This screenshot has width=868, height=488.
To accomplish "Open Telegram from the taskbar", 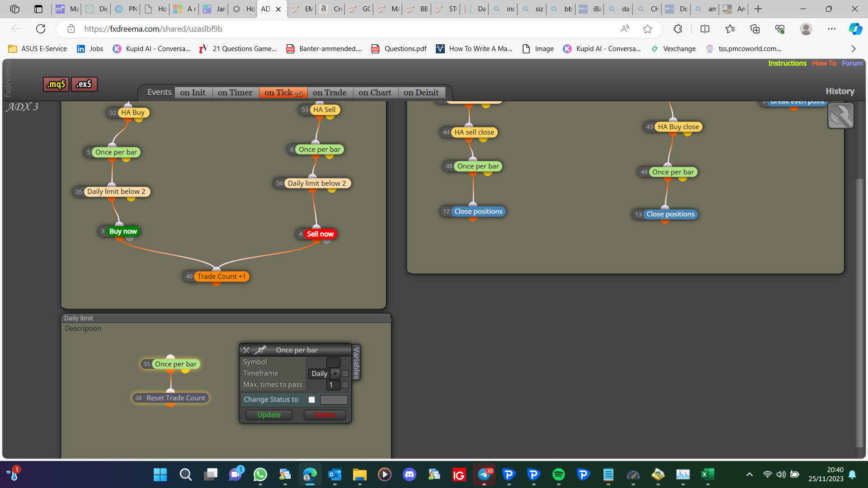I will tap(484, 474).
